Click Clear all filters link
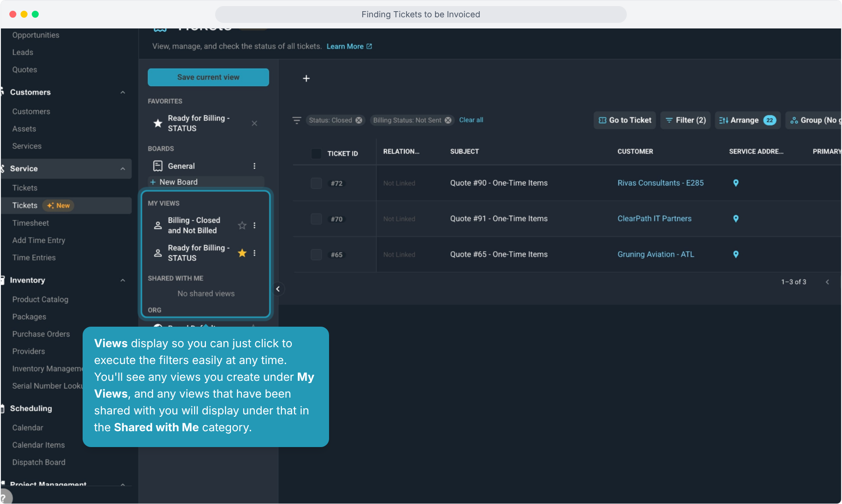Image resolution: width=842 pixels, height=504 pixels. [471, 120]
